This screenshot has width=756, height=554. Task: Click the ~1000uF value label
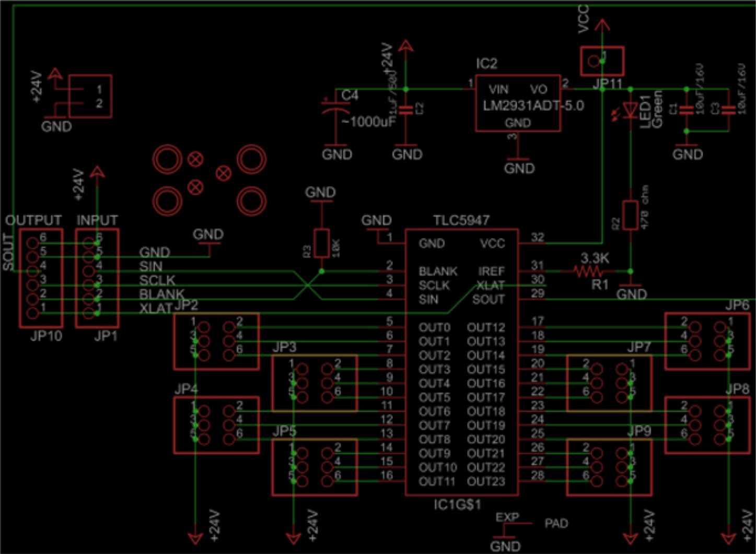369,122
